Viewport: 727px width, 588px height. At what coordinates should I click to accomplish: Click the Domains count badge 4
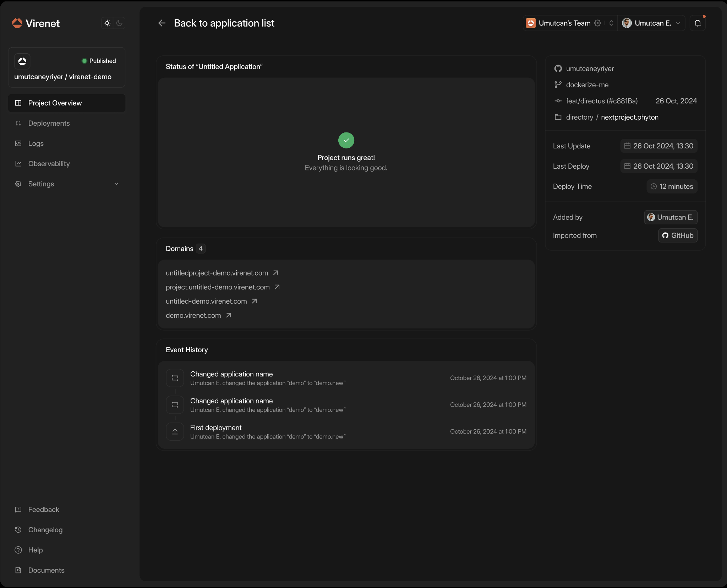(201, 249)
